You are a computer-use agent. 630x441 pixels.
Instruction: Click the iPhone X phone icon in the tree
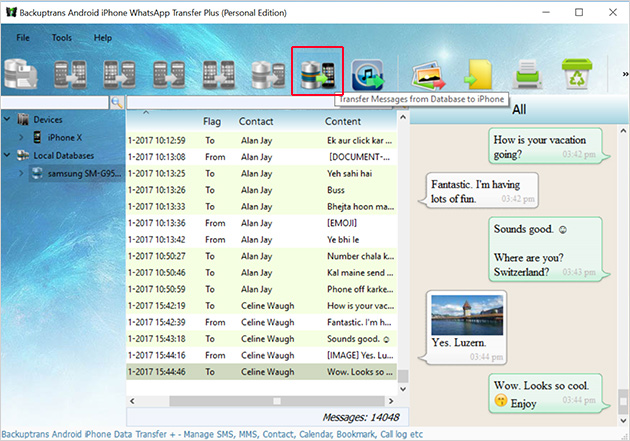click(x=37, y=137)
